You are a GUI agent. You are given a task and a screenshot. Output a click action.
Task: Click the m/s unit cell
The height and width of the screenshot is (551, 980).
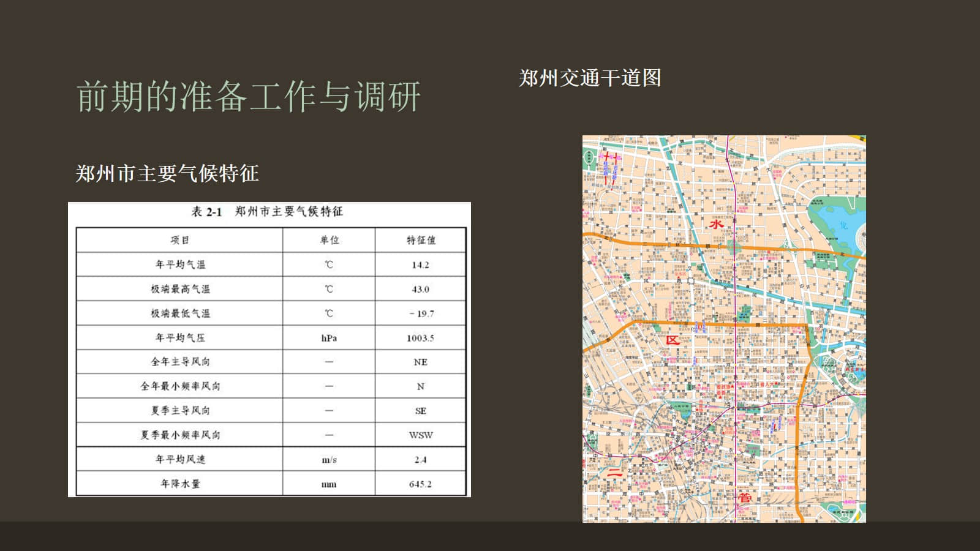coord(329,459)
